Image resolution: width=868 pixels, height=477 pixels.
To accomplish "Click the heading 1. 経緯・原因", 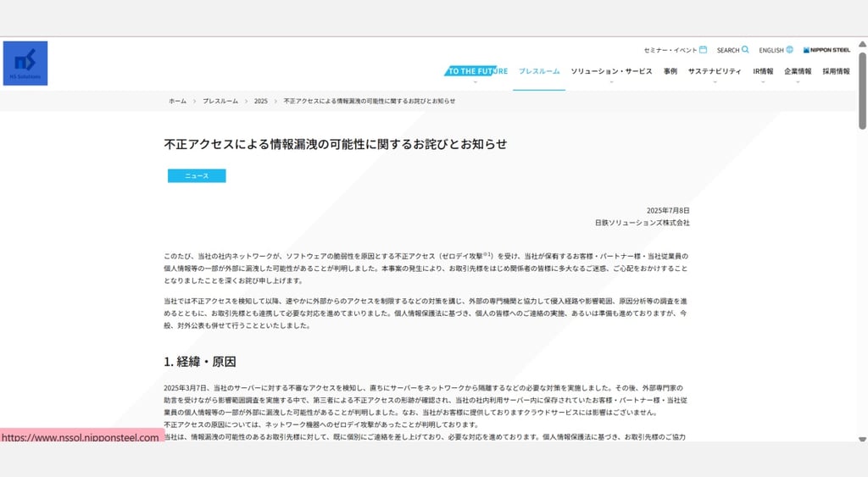I will [200, 361].
